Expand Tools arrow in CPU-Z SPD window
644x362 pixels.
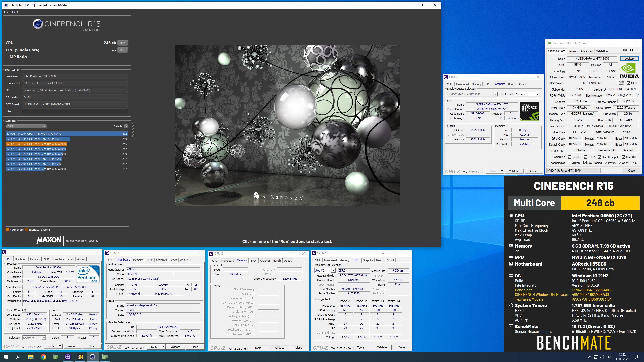click(x=370, y=347)
